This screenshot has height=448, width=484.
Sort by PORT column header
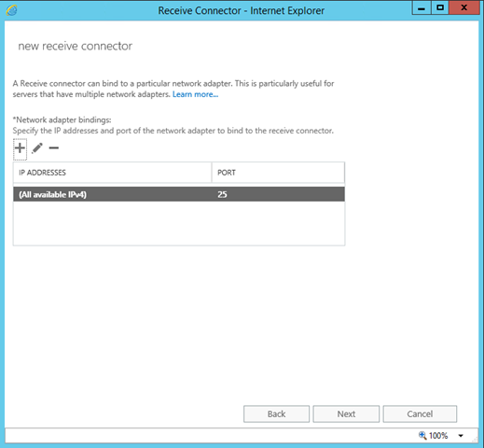click(x=278, y=173)
